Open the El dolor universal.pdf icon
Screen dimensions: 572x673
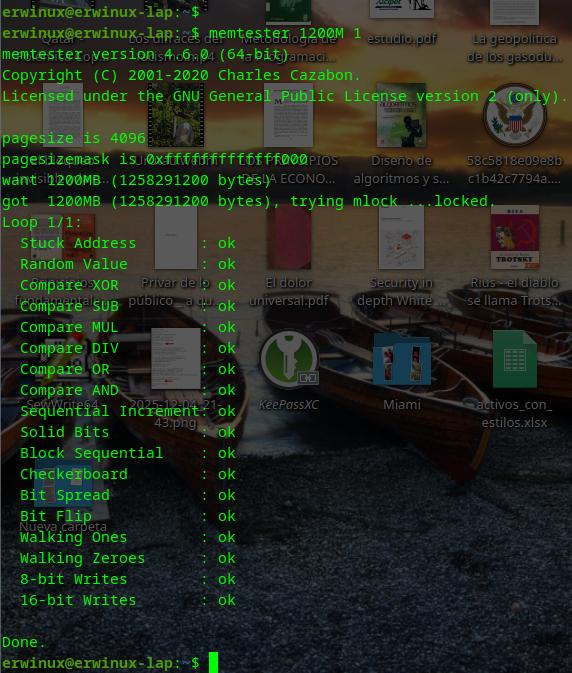coord(289,237)
